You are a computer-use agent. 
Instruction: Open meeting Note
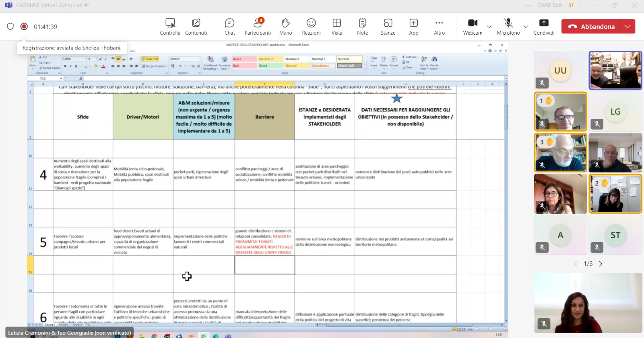[x=362, y=27]
